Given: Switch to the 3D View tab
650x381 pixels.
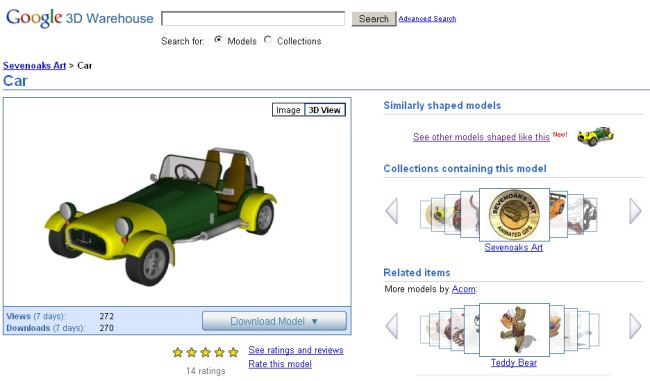Looking at the screenshot, I should coord(325,110).
